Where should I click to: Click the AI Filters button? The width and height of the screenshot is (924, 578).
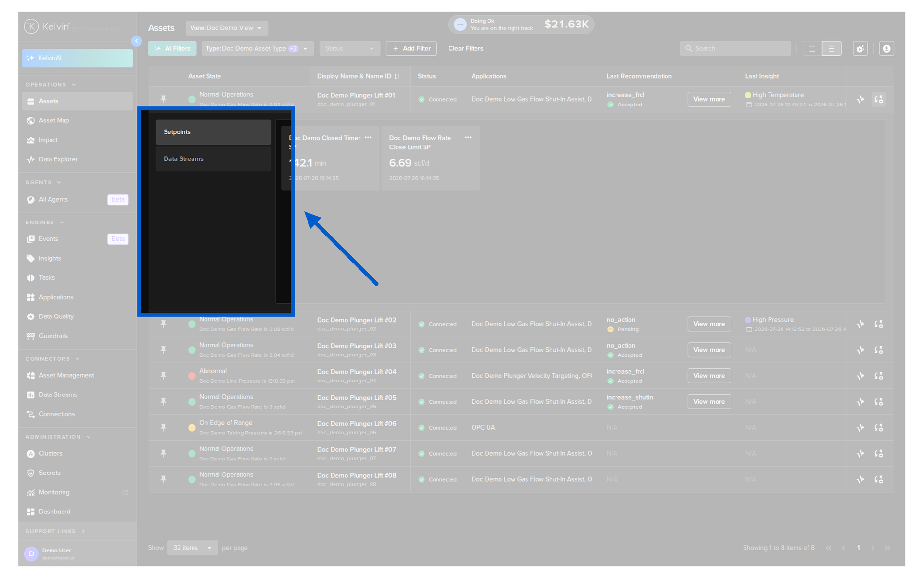click(172, 48)
